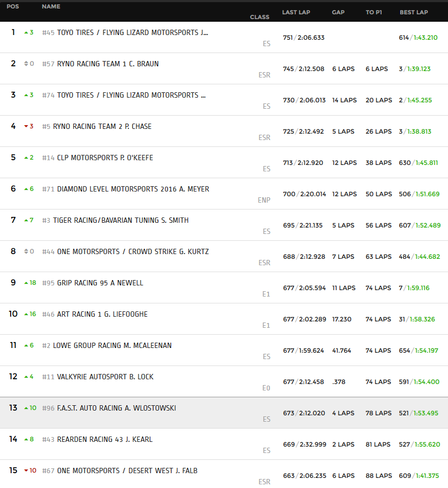Click the 14 LAPS gap for #74
Image resolution: width=448 pixels, height=488 pixels.
[344, 100]
